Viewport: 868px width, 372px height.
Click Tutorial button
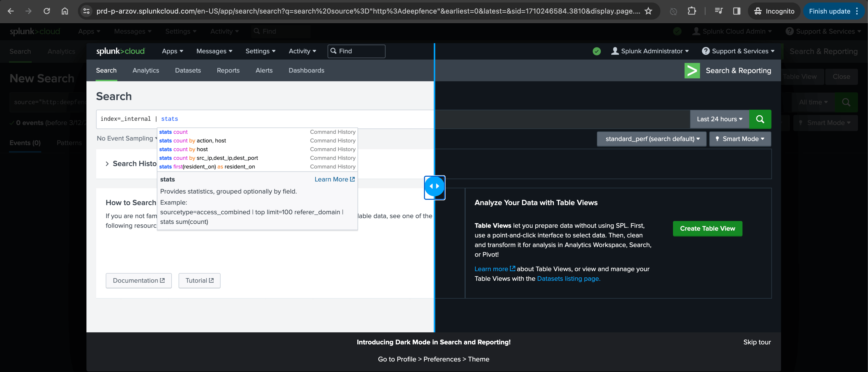(199, 280)
